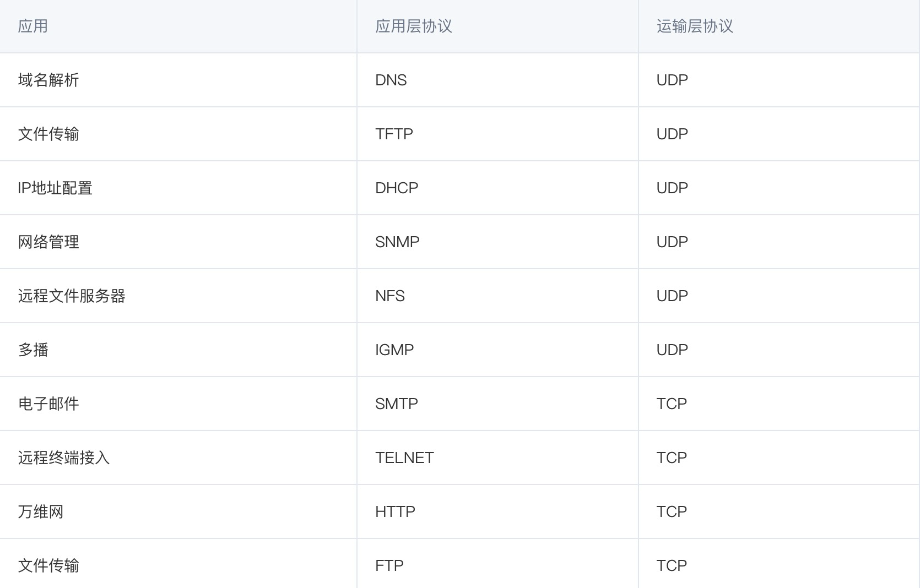This screenshot has height=588, width=920.
Task: Click the DHCP cell
Action: [x=497, y=188]
